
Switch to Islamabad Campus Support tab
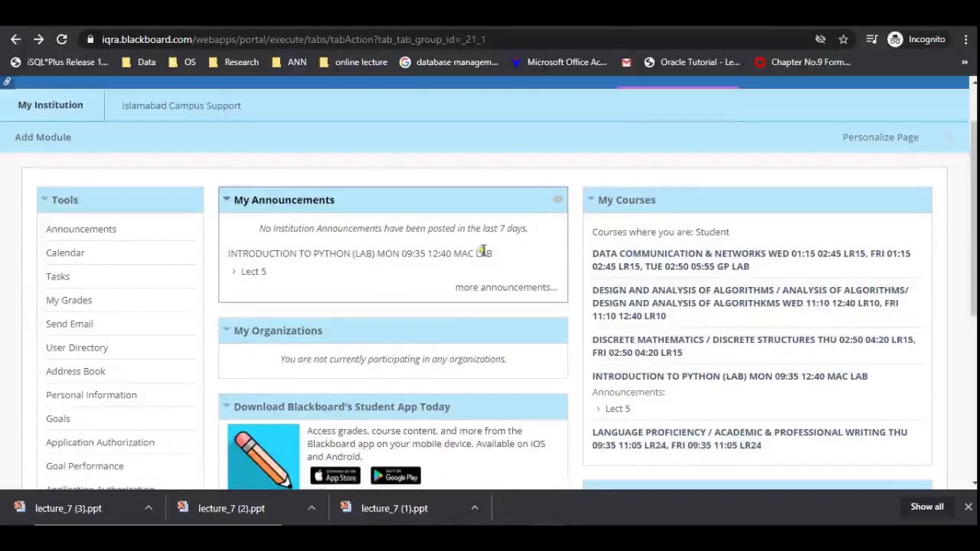coord(181,106)
